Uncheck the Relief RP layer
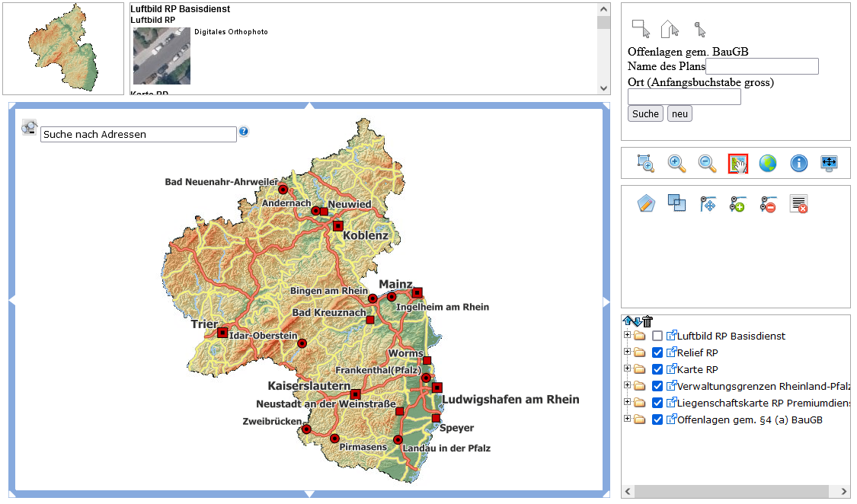The width and height of the screenshot is (857, 504). point(657,352)
